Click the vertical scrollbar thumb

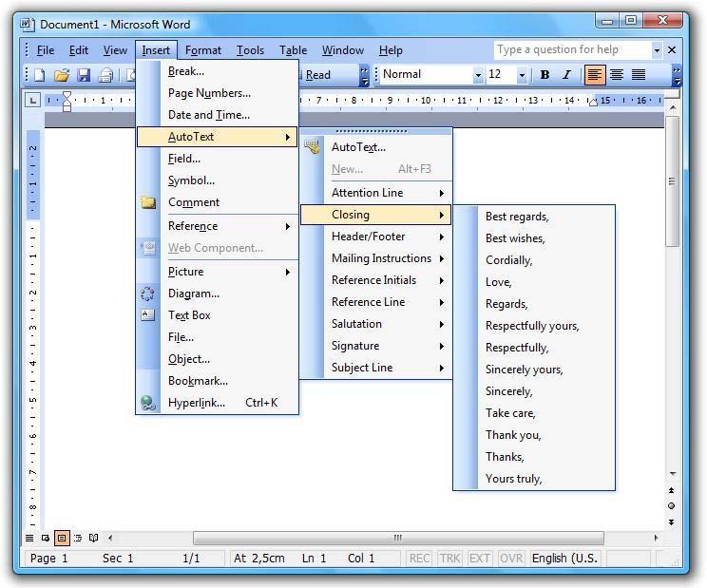[672, 181]
